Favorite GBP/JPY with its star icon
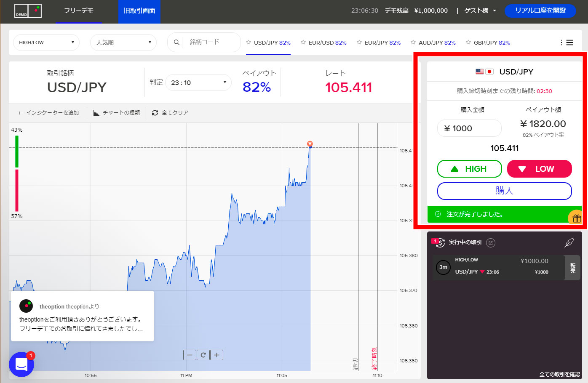Viewport: 588px width, 383px height. pyautogui.click(x=468, y=42)
